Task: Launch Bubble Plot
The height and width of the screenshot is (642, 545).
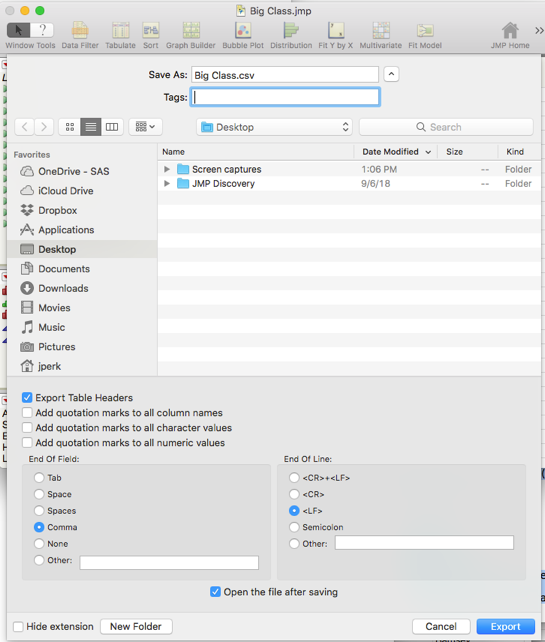Action: coord(243,35)
